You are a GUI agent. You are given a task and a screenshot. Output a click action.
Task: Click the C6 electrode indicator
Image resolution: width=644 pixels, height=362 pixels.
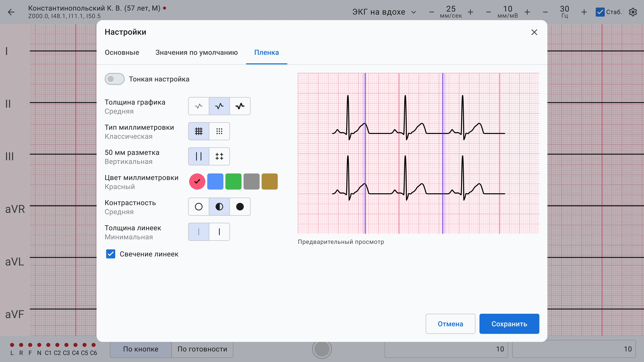point(93,349)
